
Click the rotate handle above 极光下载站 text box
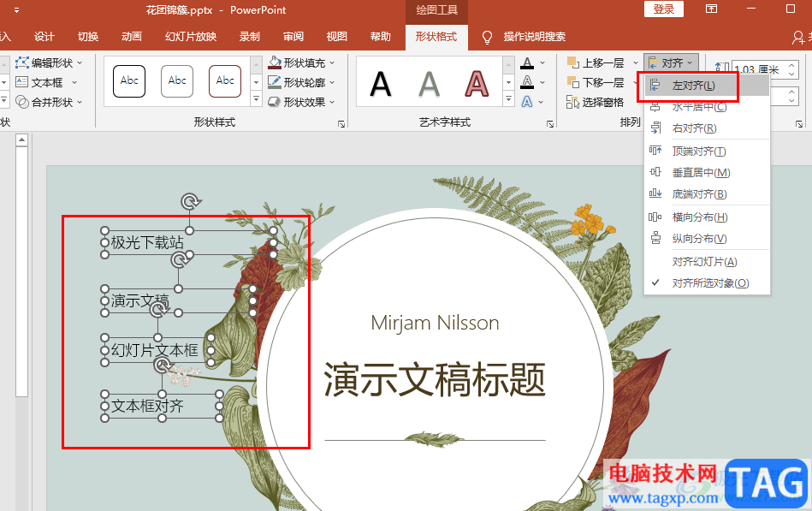pos(190,201)
